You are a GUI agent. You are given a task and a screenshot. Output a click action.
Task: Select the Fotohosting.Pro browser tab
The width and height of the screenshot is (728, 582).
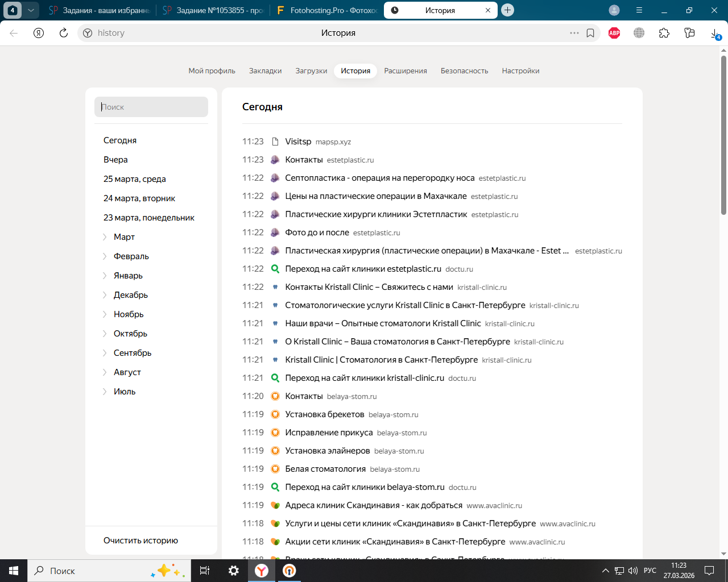pos(326,10)
